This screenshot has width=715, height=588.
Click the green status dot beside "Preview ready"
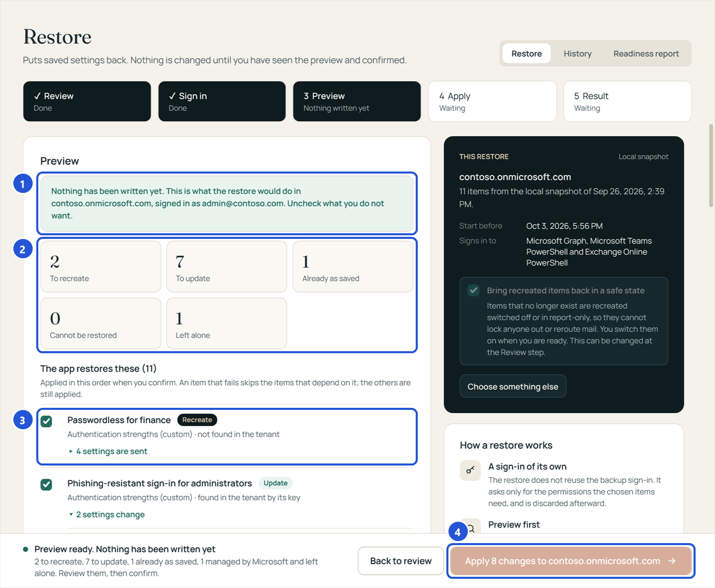(26, 549)
